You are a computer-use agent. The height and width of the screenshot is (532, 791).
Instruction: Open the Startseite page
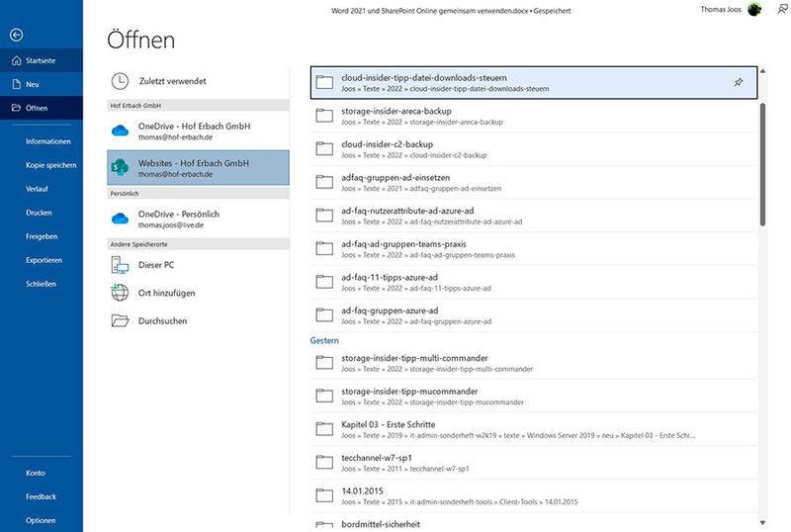(42, 60)
